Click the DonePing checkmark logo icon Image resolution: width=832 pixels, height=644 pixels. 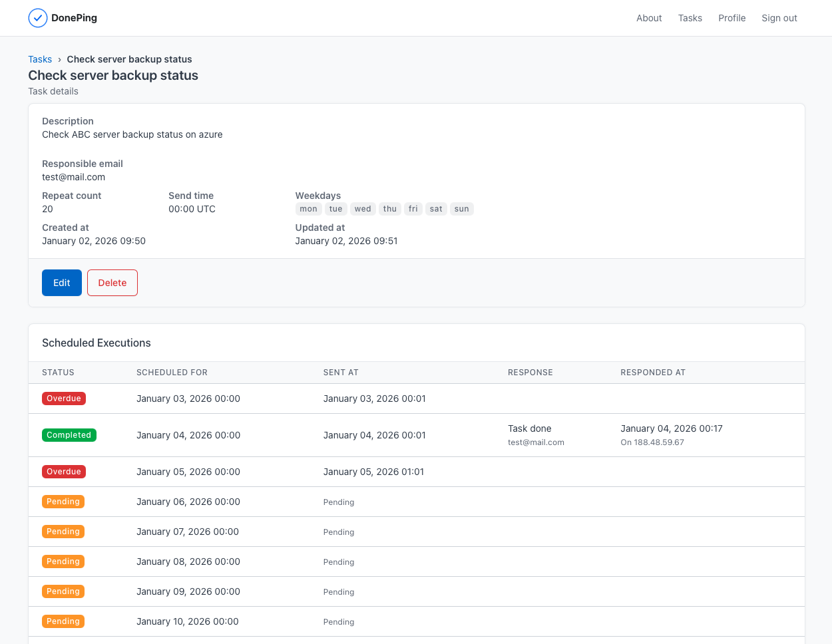coord(38,18)
